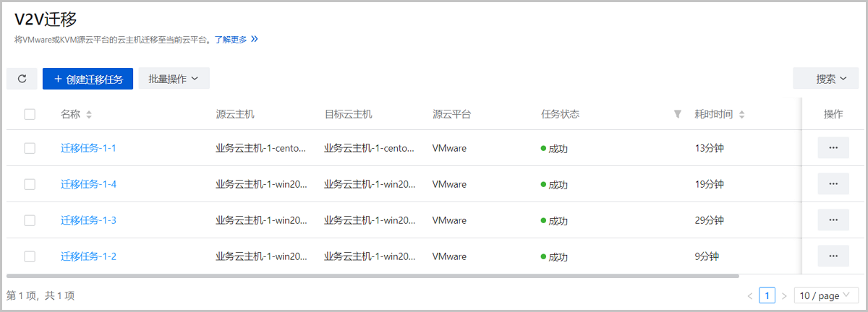Open more actions for 迁移任务-1-2
The image size is (868, 312).
(833, 256)
